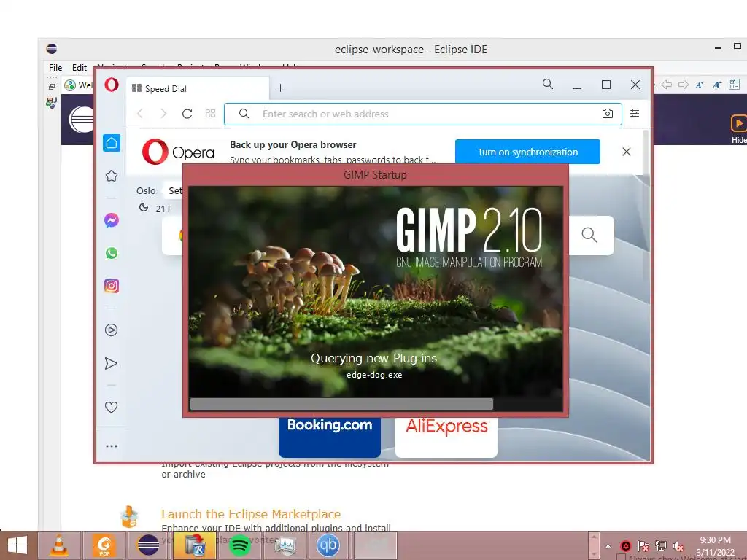Image resolution: width=747 pixels, height=560 pixels.
Task: Select the Speed Dial tab
Action: coord(198,88)
